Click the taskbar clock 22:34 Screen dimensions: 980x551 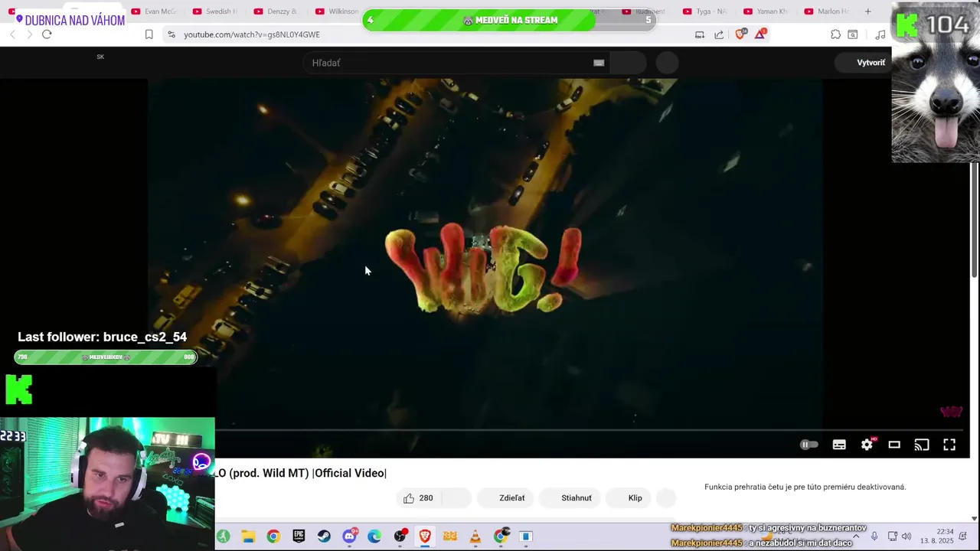937,536
